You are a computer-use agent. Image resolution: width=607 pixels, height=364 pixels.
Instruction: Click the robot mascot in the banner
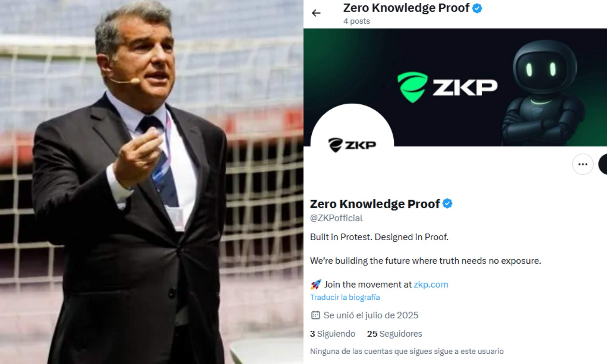(543, 93)
